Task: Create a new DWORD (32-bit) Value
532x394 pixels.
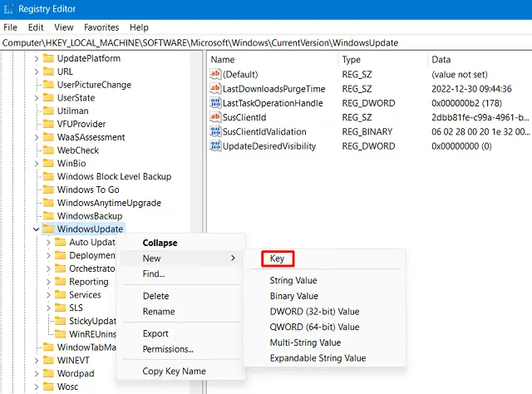Action: 325,311
